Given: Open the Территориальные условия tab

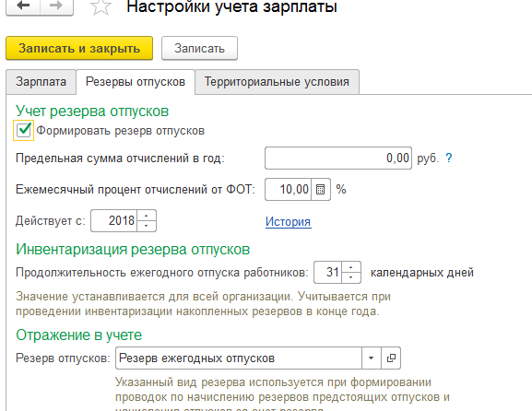Looking at the screenshot, I should click(277, 82).
